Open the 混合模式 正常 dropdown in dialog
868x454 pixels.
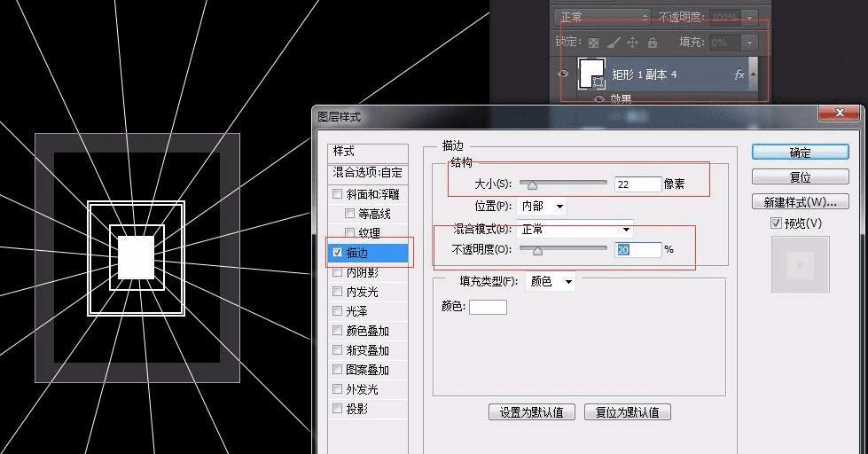pos(575,229)
